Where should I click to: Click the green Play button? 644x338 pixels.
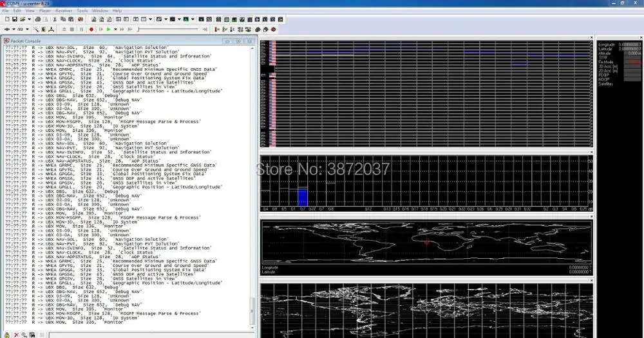(108, 30)
